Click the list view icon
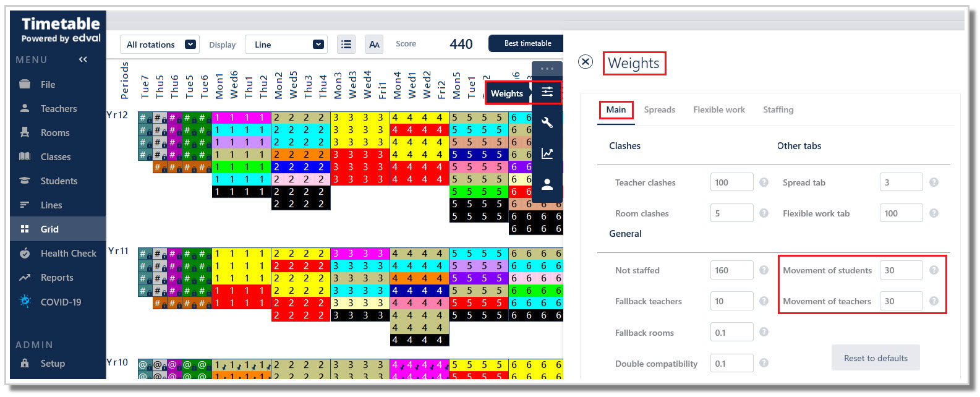The width and height of the screenshot is (980, 397). click(346, 45)
